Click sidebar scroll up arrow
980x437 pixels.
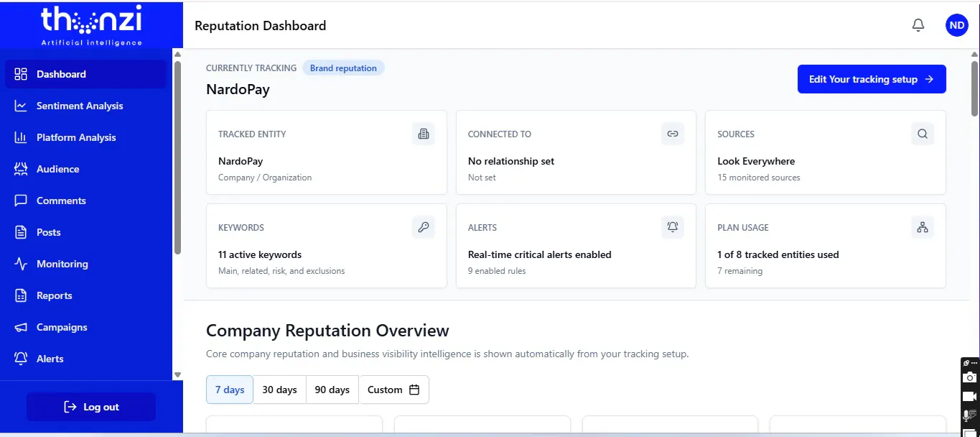point(177,54)
